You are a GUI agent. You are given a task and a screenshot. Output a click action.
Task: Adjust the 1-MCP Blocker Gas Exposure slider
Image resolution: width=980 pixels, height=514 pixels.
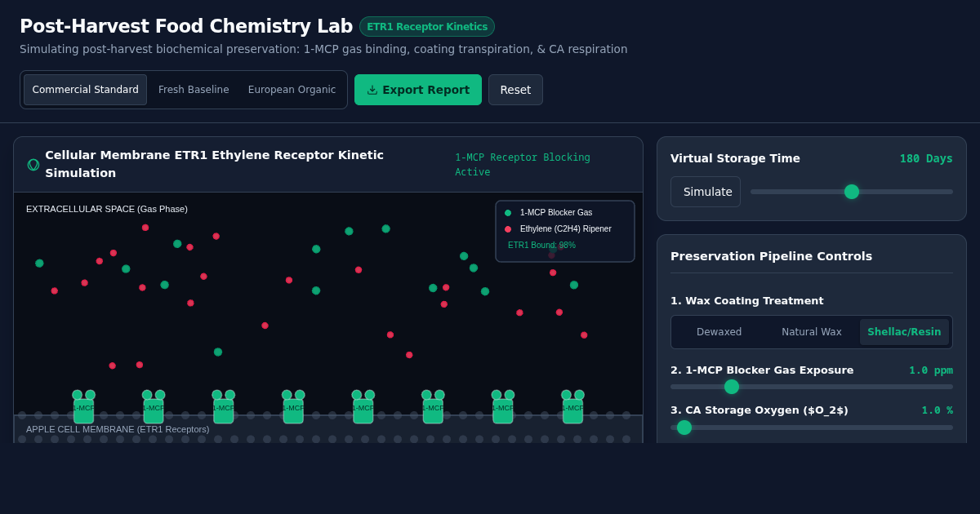tap(812, 387)
